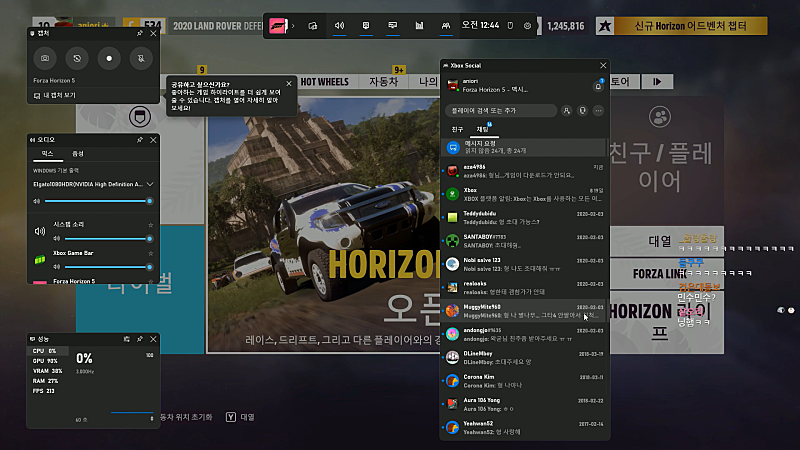Select the CPU 0% metric
Viewport: 800px width, 450px height.
(x=47, y=351)
